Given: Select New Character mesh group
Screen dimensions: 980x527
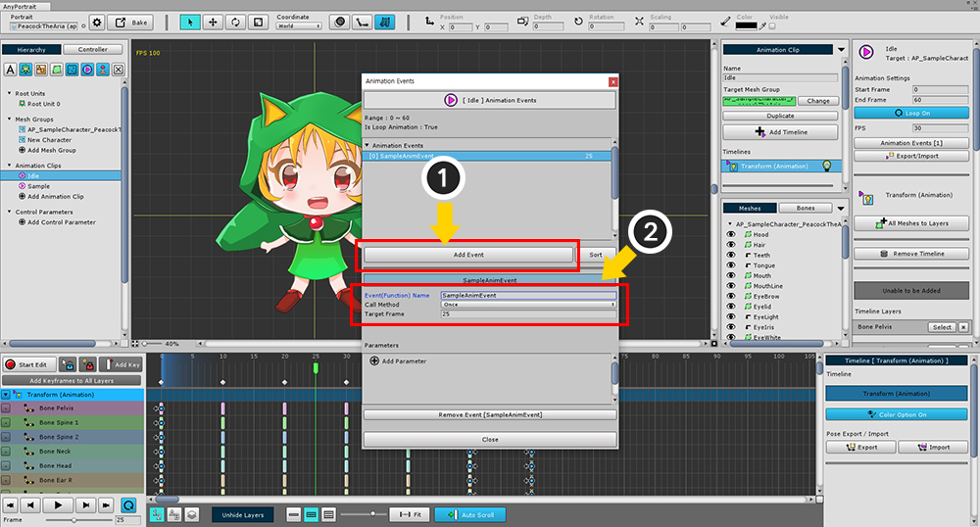Looking at the screenshot, I should click(49, 140).
